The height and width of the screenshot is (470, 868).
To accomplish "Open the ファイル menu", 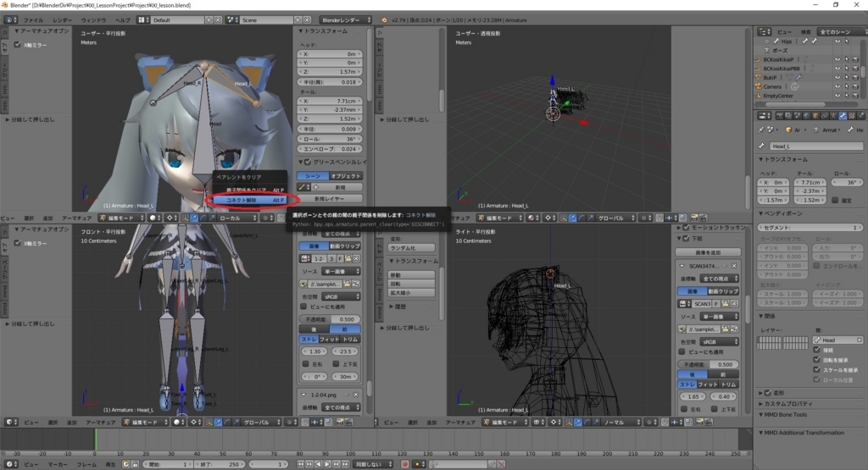I will (x=33, y=20).
